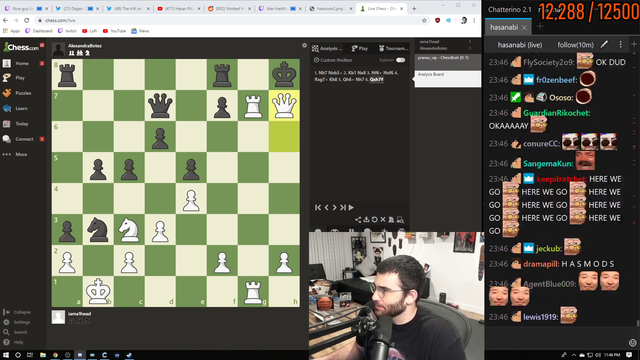The height and width of the screenshot is (360, 640).
Task: Open File Explorer from taskbar
Action: (x=43, y=355)
